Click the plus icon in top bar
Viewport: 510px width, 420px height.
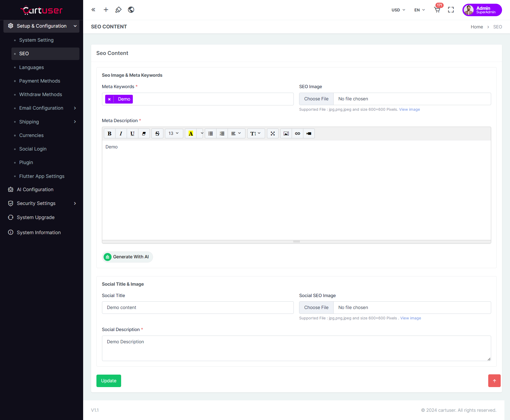coord(106,10)
